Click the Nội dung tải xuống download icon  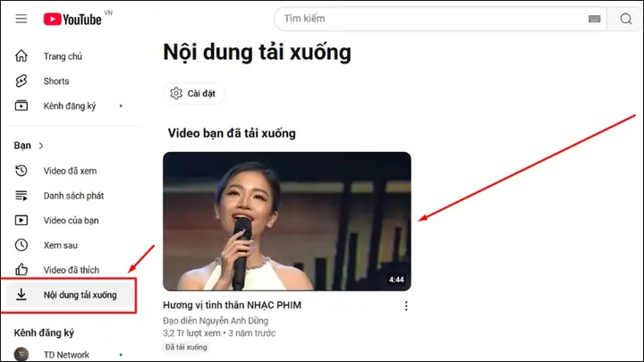(21, 294)
